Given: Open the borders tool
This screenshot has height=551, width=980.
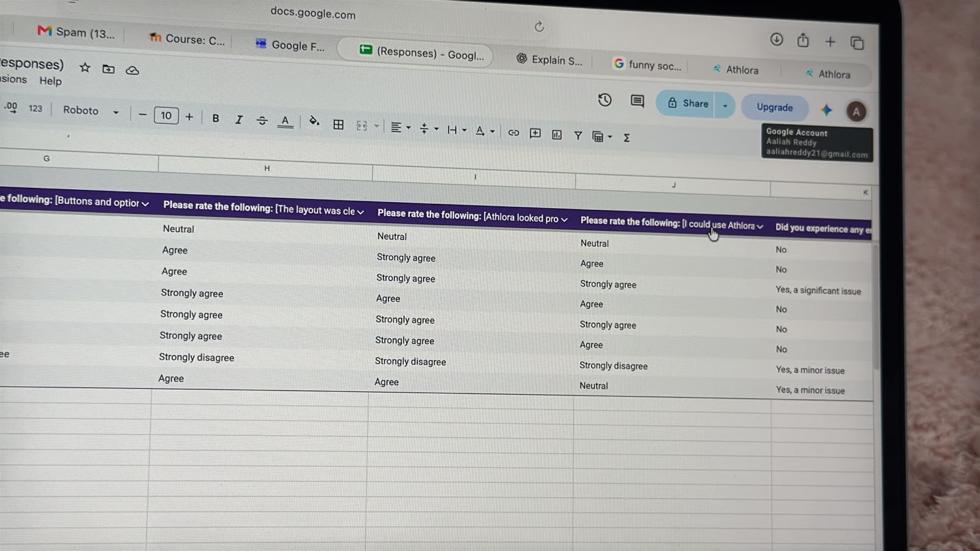Looking at the screenshot, I should (338, 124).
